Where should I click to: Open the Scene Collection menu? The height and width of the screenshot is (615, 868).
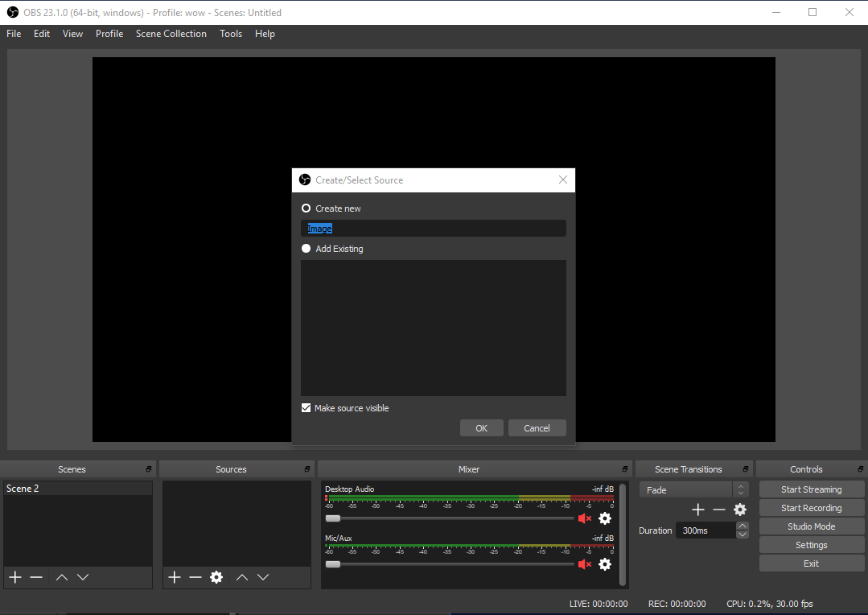click(171, 34)
